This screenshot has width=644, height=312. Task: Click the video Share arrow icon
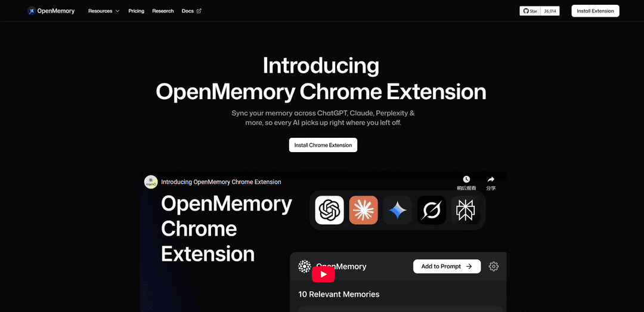(x=491, y=179)
